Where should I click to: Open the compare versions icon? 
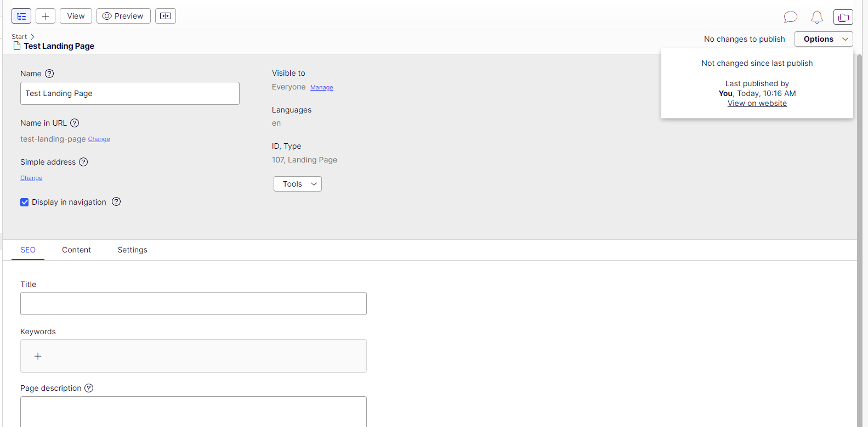click(166, 16)
